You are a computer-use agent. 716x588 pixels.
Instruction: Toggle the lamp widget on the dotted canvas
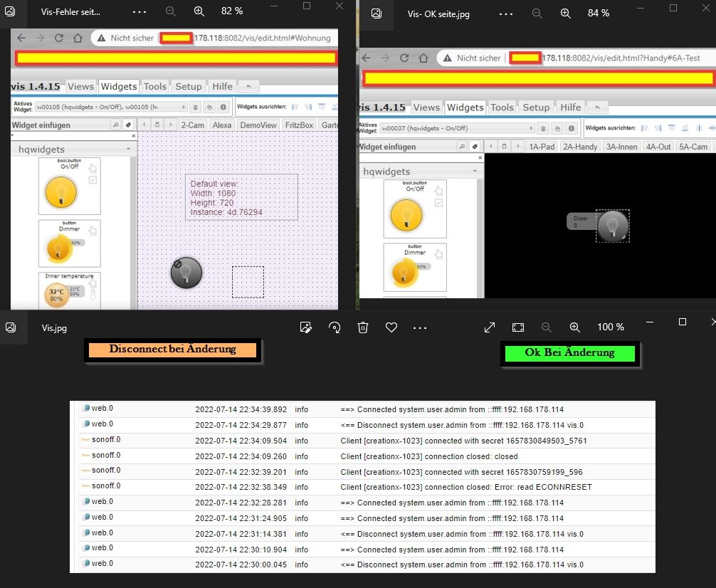pos(186,273)
